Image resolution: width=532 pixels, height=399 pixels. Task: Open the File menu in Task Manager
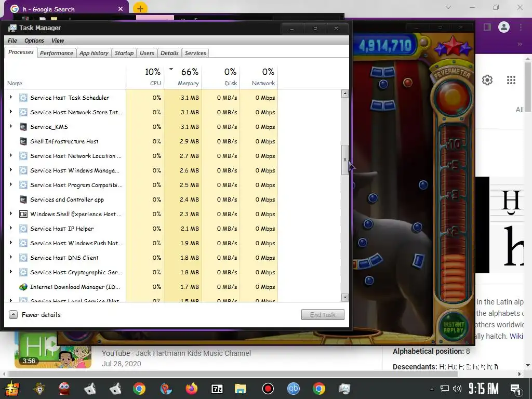coord(12,41)
